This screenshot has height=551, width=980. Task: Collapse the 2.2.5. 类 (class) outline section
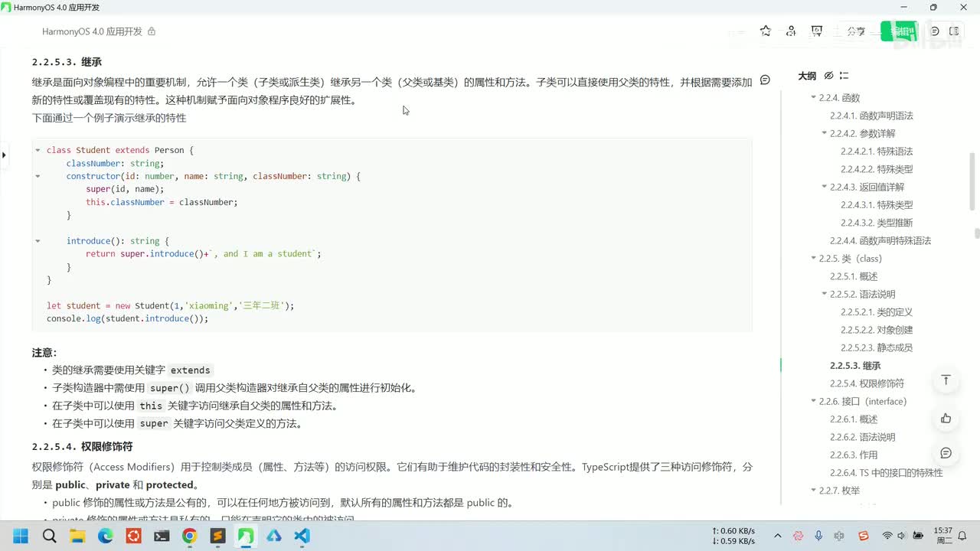(814, 259)
